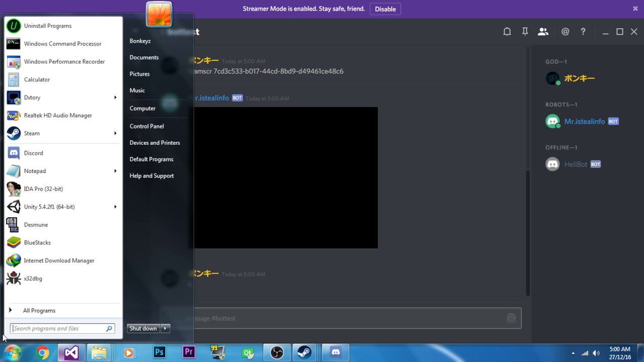
Task: Open Visual Studio from taskbar
Action: pyautogui.click(x=71, y=353)
